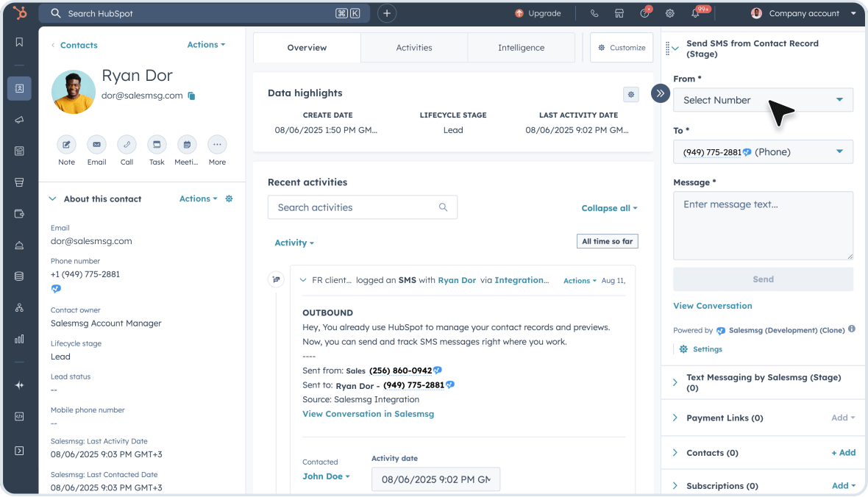This screenshot has width=868, height=497.
Task: Open the CRM contacts sidebar icon
Action: tap(19, 88)
